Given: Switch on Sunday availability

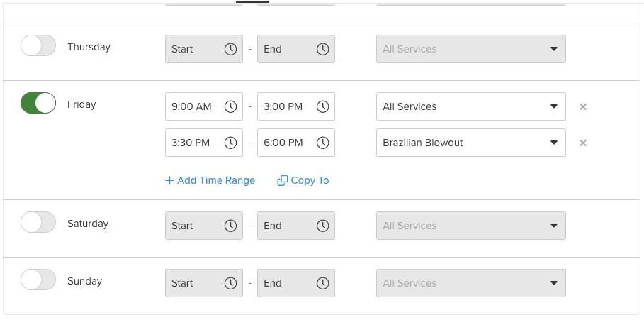Looking at the screenshot, I should point(38,280).
